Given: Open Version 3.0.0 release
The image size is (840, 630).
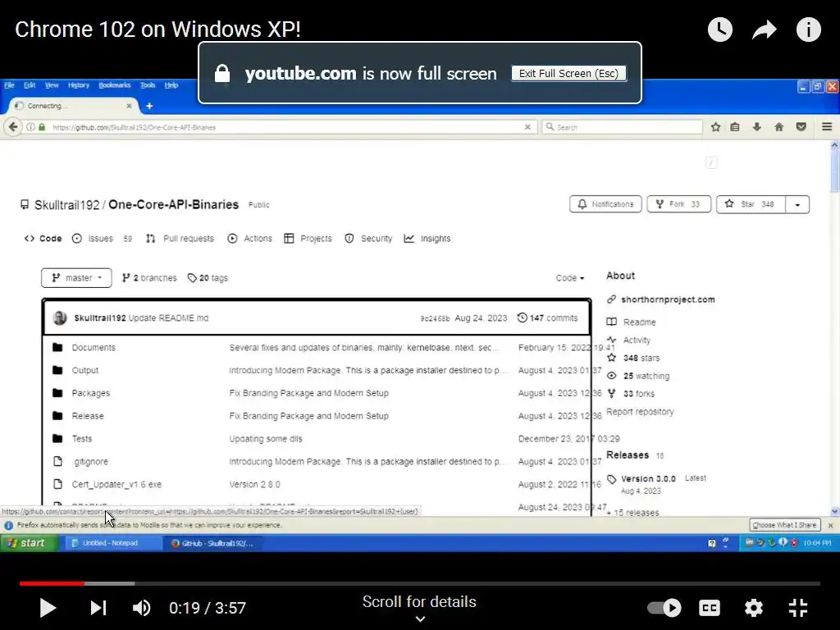Looking at the screenshot, I should click(x=648, y=478).
